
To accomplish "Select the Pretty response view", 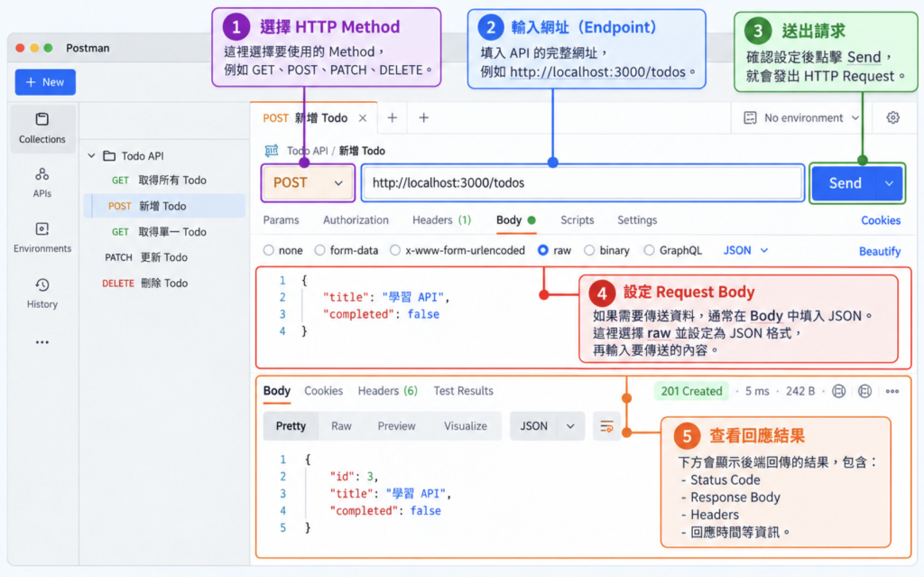I will pyautogui.click(x=291, y=426).
